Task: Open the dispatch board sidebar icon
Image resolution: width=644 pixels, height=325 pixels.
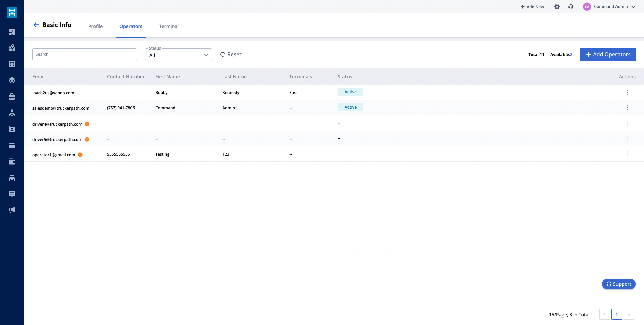Action: pos(12,64)
